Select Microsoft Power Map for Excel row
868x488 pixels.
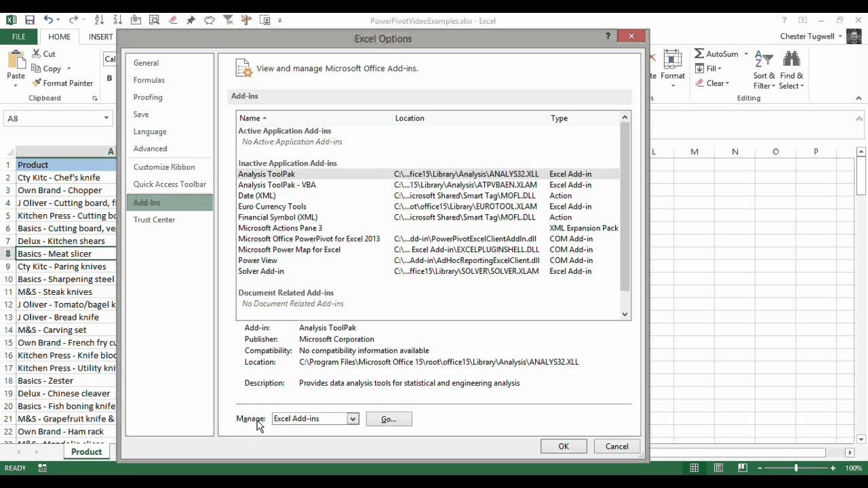point(428,250)
